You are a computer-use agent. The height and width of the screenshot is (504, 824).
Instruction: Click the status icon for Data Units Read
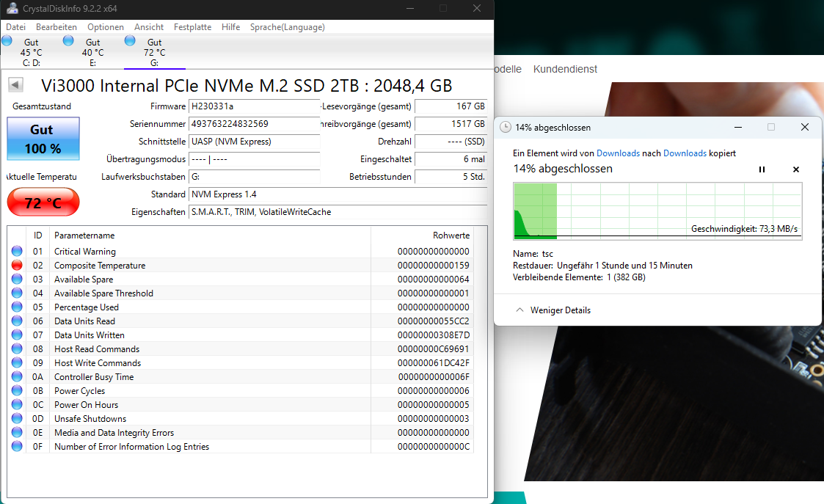[x=17, y=321]
